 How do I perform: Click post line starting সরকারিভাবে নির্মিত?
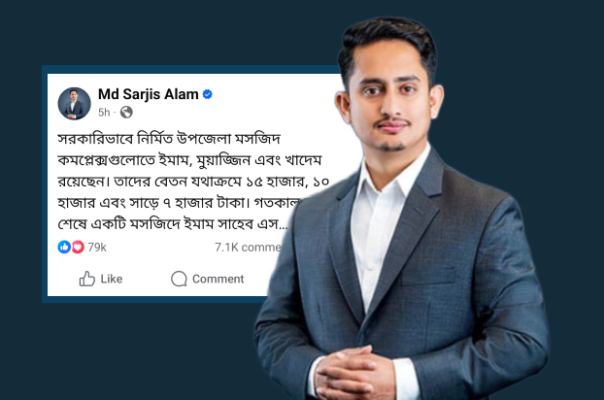point(169,139)
